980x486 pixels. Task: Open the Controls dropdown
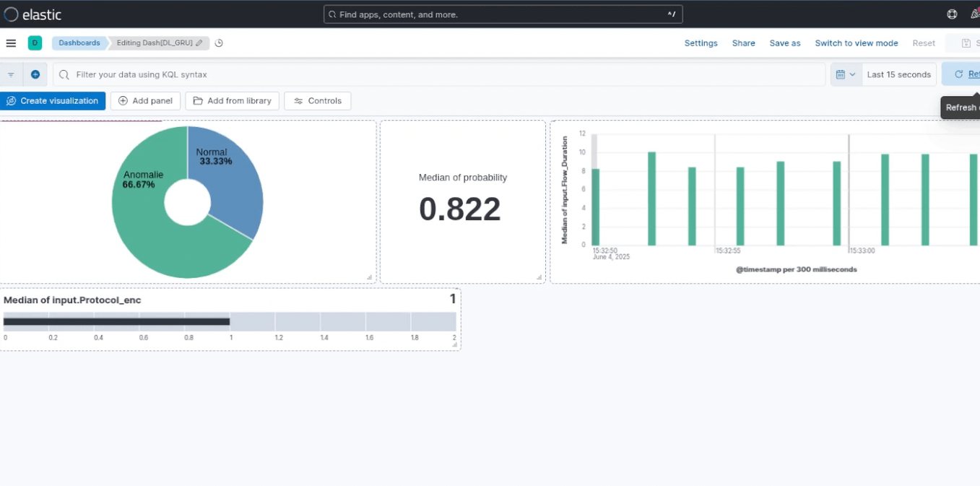click(x=317, y=101)
